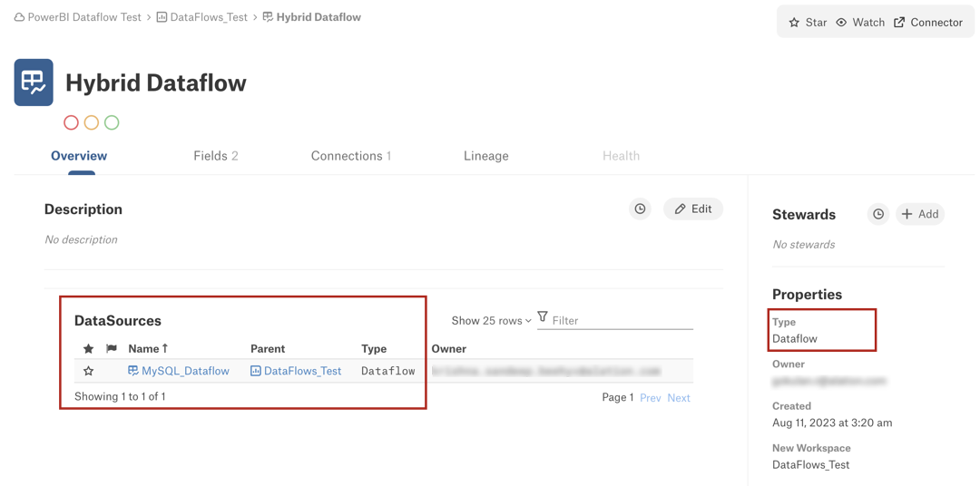Click the 'Showing 1 to 1 of 1' text
Screen dimensions: 980x486
pos(120,396)
